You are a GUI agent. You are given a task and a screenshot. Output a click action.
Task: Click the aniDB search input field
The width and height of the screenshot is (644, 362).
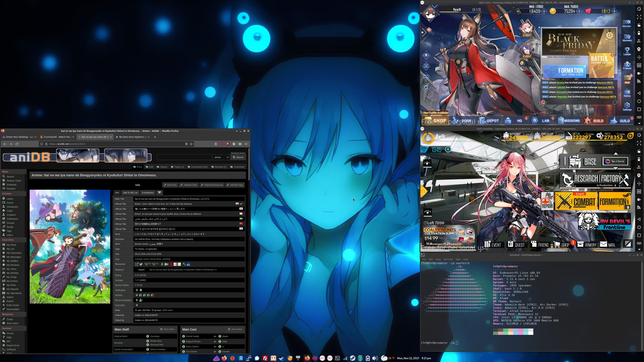(184, 157)
